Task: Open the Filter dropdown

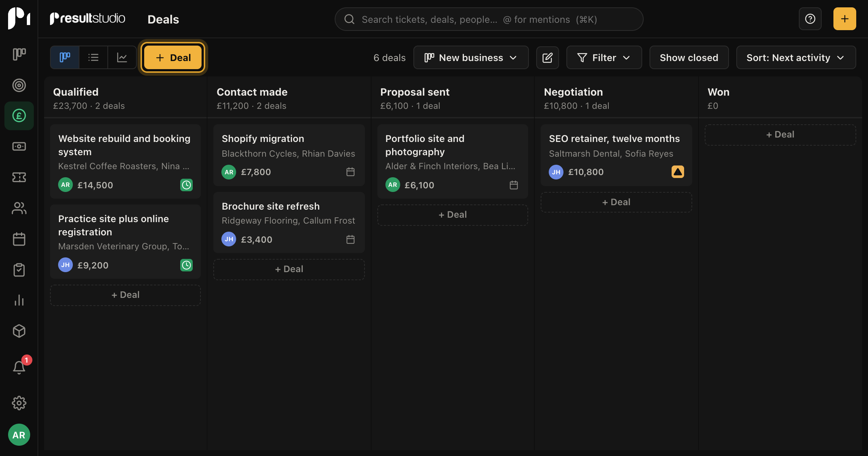Action: click(x=604, y=57)
